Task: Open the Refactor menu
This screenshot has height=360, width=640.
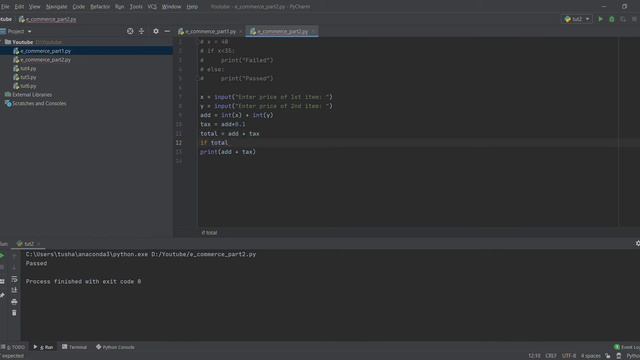Action: [100, 7]
